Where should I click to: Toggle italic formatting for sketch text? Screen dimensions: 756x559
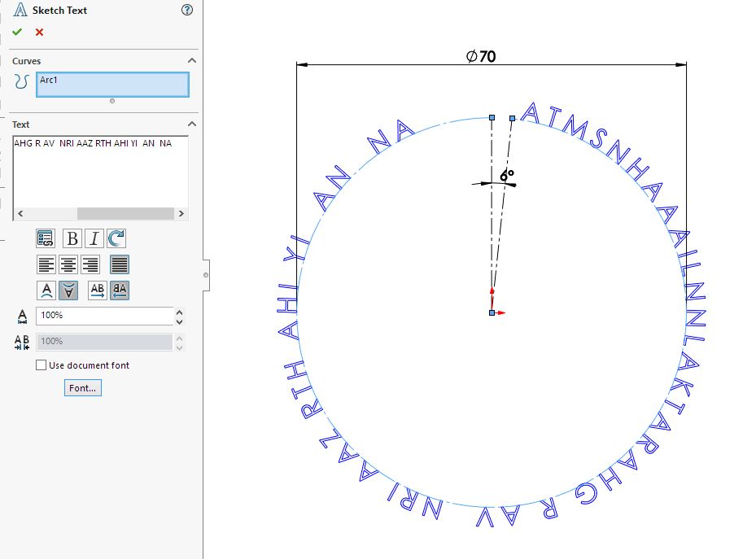[94, 238]
